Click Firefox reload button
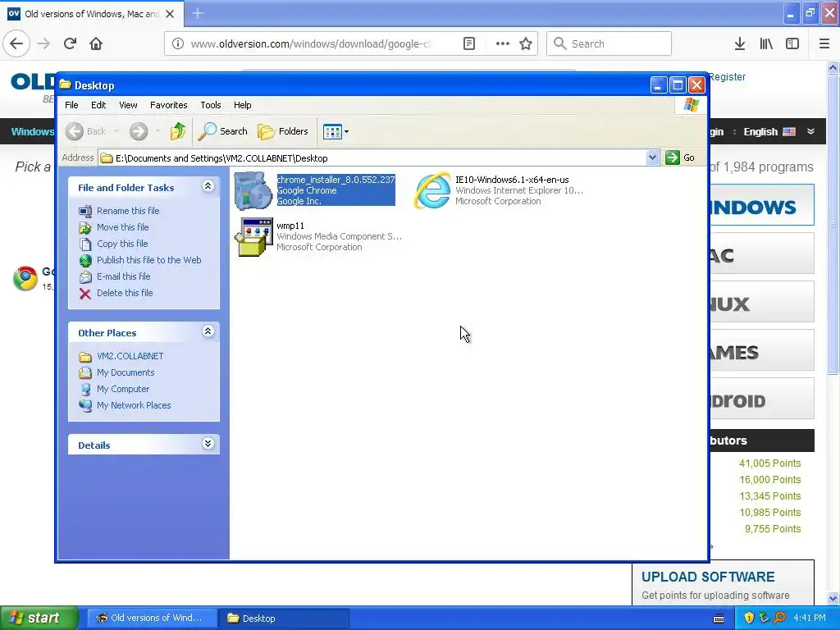 pyautogui.click(x=71, y=43)
